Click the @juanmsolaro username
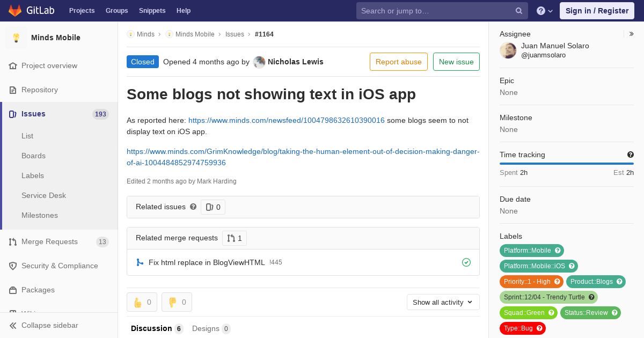 pos(543,55)
